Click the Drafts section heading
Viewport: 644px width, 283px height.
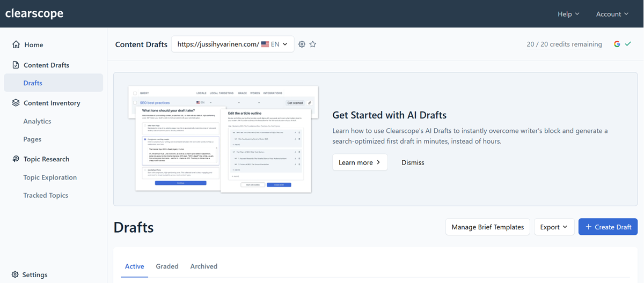coord(134,227)
